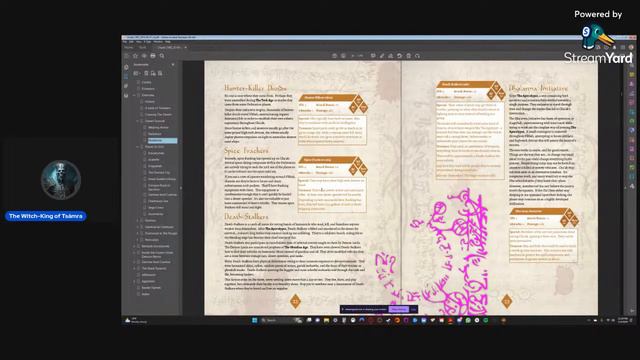Open the bookmarks options dropdown

coord(137,73)
